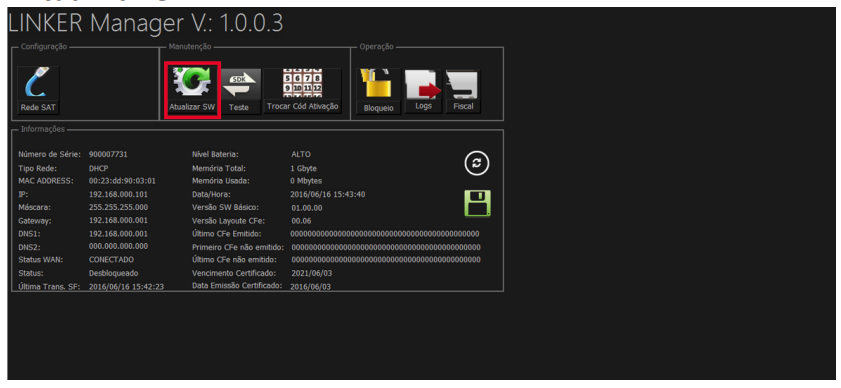Select mask value 255.255.255.000
The image size is (841, 388).
point(118,207)
